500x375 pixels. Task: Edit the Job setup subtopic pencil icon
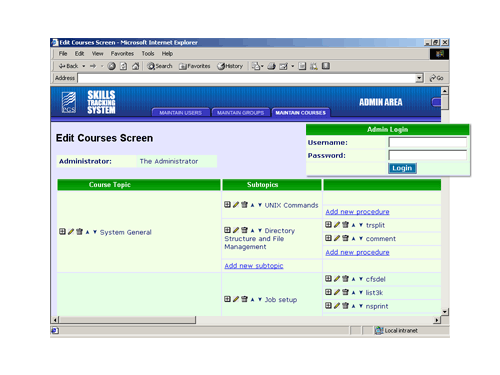click(x=236, y=299)
